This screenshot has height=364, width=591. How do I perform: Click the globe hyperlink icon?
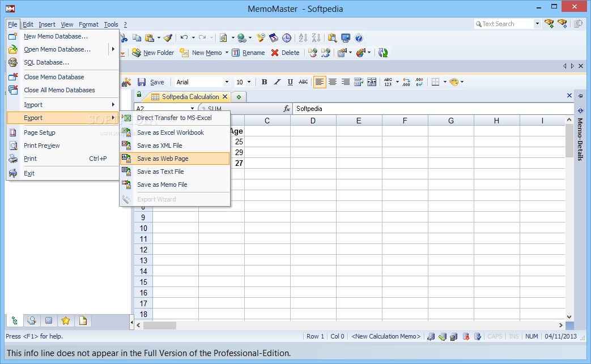241,38
